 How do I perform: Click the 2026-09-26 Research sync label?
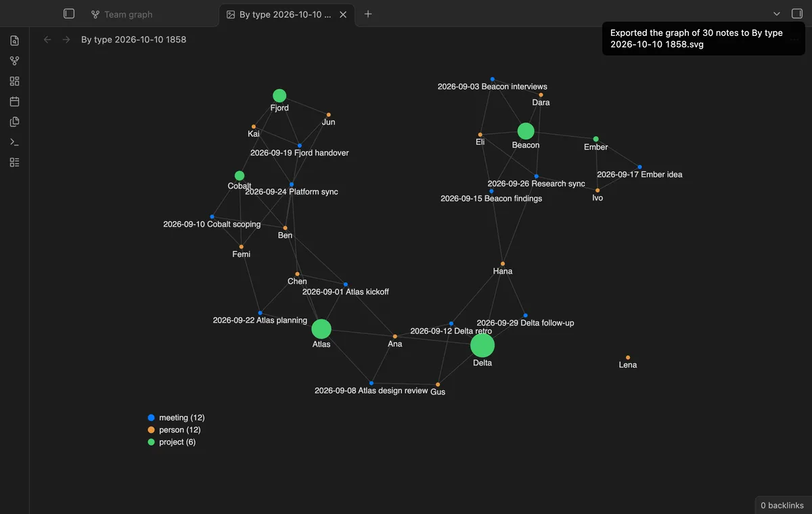537,184
